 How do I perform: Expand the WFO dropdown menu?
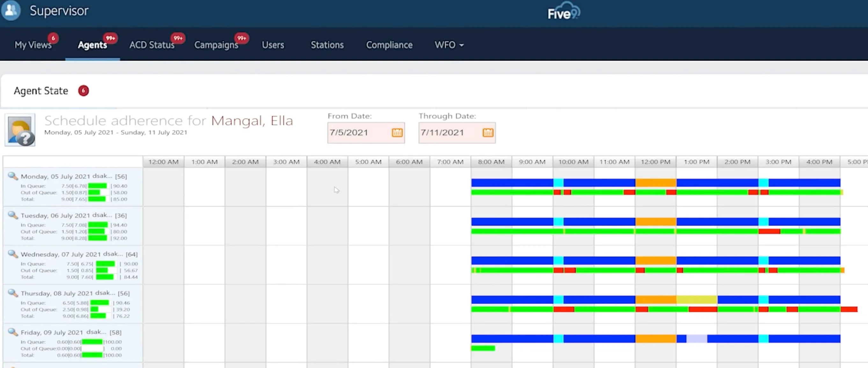pos(448,45)
